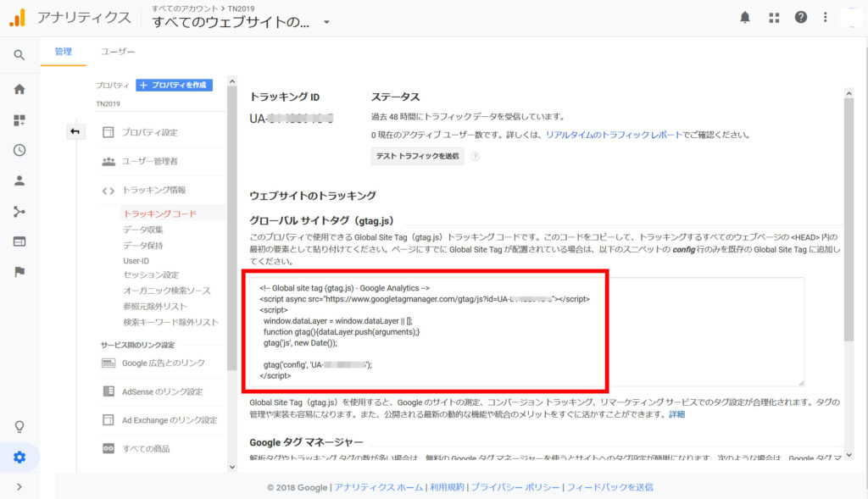Select オーガニック検索ソース item

[167, 291]
